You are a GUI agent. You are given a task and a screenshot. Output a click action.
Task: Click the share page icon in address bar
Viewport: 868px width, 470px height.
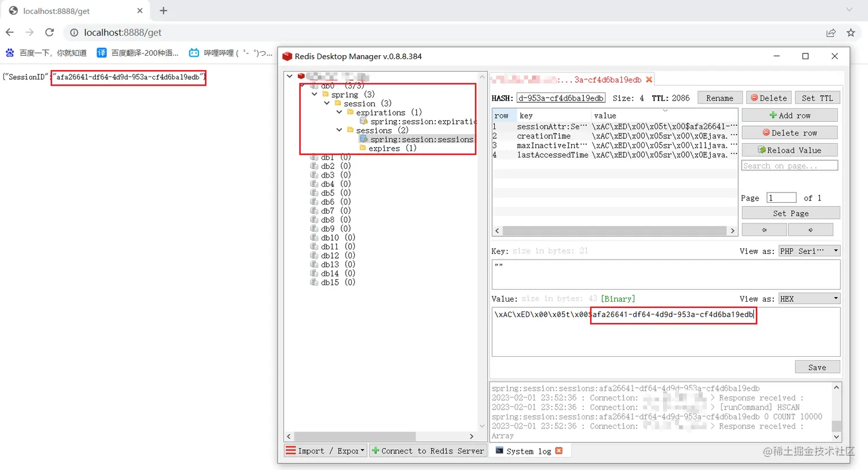[x=831, y=33]
